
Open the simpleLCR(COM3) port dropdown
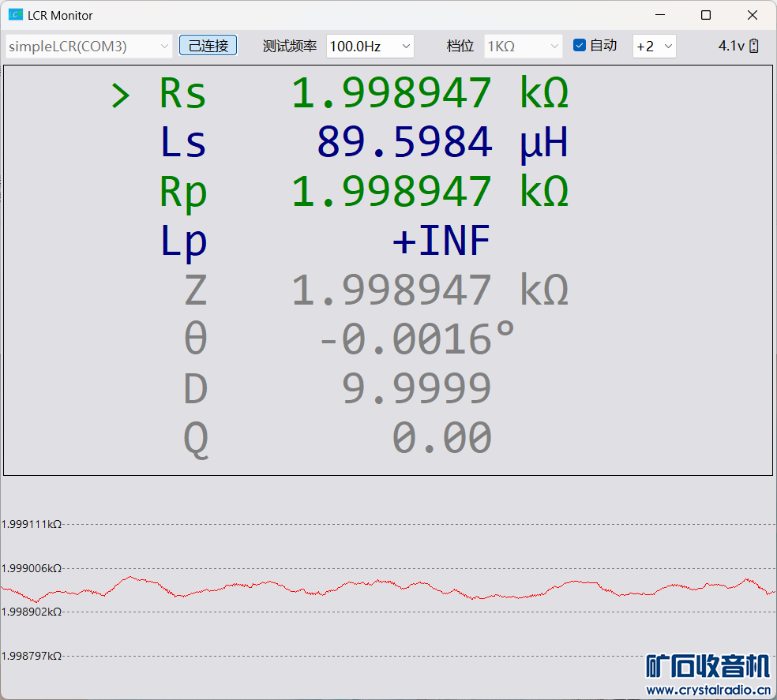[88, 47]
